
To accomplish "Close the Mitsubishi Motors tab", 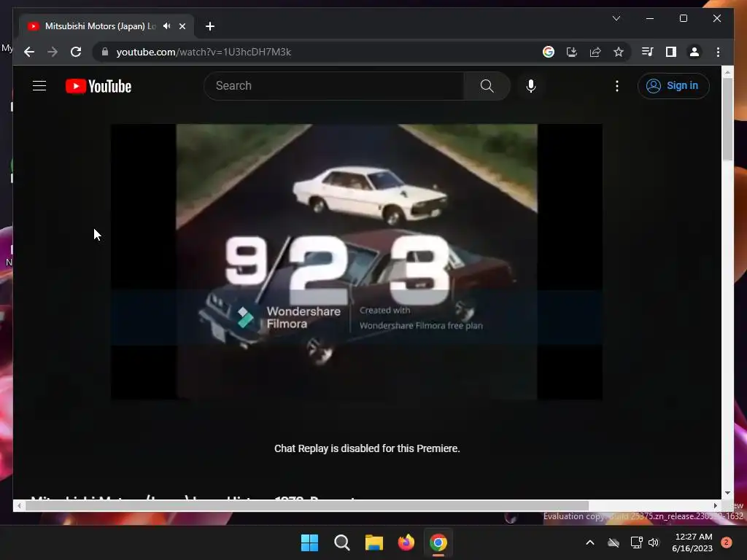I will [182, 26].
